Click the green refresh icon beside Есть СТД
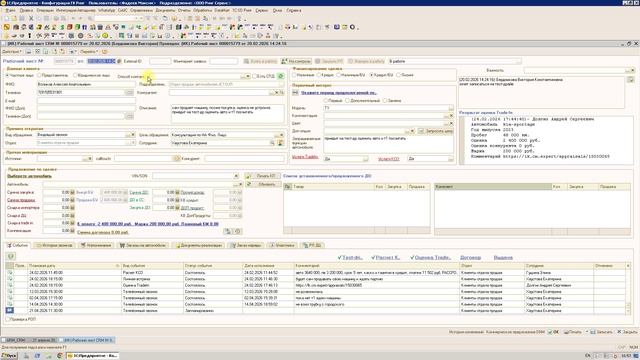Screen dimensions: 640x360 coord(281,76)
